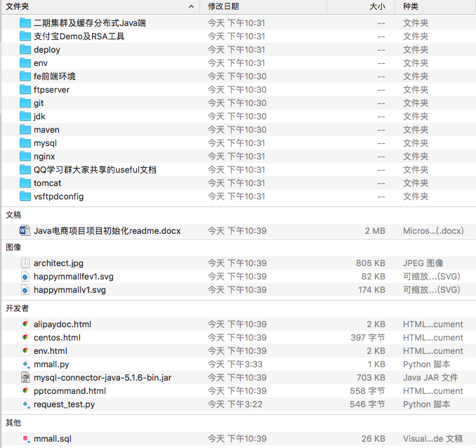The height and width of the screenshot is (448, 476).
Task: Click the mysql-connector jar file icon
Action: 25,378
